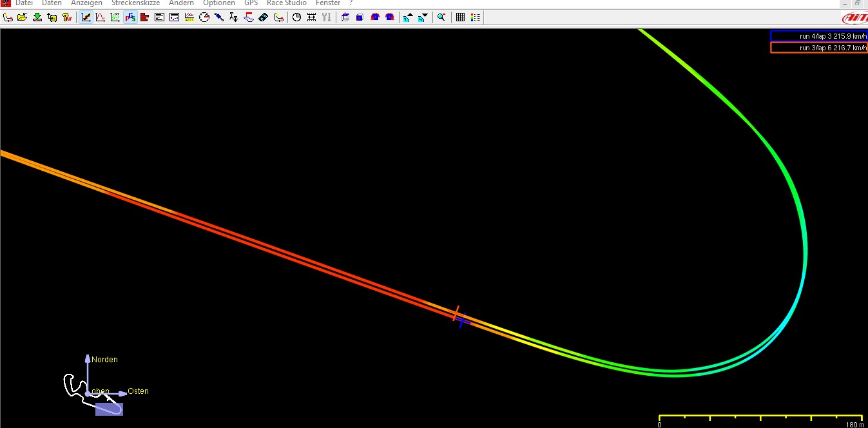Click the track overview minimap highlighted rectangle
This screenshot has width=868, height=428.
(x=109, y=409)
